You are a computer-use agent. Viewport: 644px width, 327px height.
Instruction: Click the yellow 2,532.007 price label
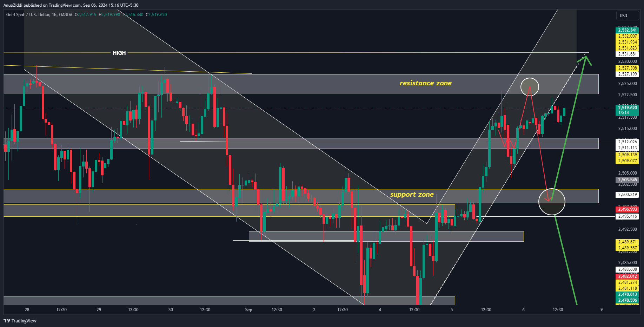click(627, 36)
